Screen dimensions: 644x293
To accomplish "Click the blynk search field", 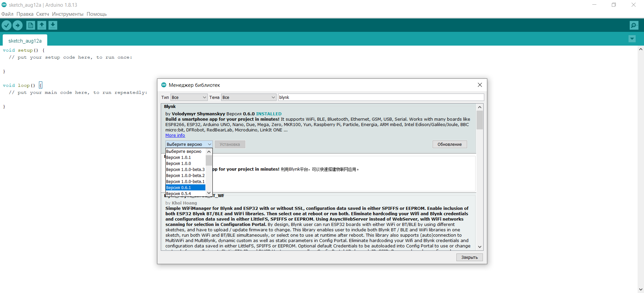I will click(x=381, y=97).
